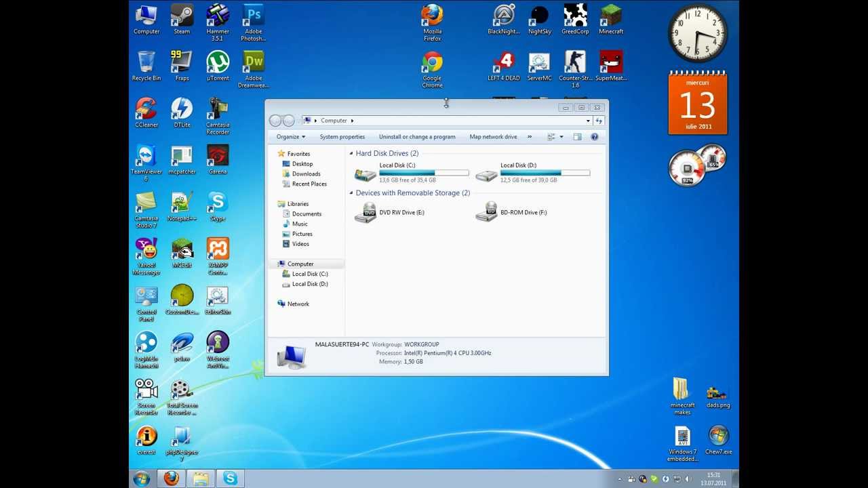Click Map network drive in toolbar
Image resolution: width=868 pixels, height=488 pixels.
493,137
